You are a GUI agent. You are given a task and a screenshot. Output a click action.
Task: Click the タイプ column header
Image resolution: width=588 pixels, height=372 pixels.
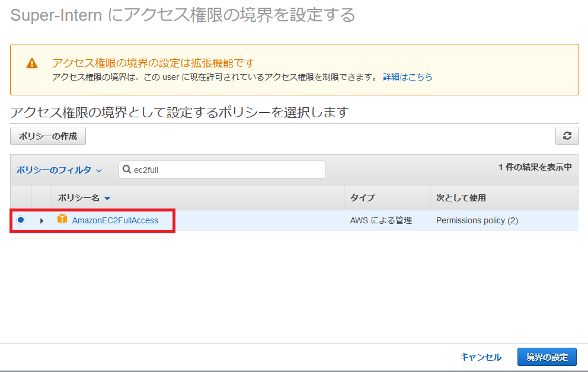(x=362, y=198)
